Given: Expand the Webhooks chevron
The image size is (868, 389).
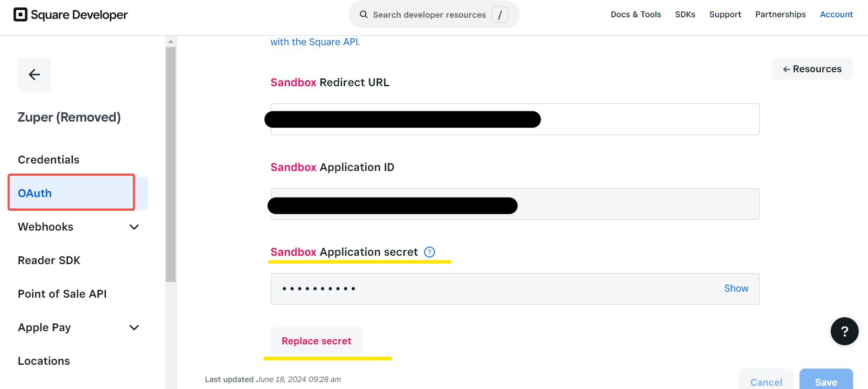Looking at the screenshot, I should (134, 227).
